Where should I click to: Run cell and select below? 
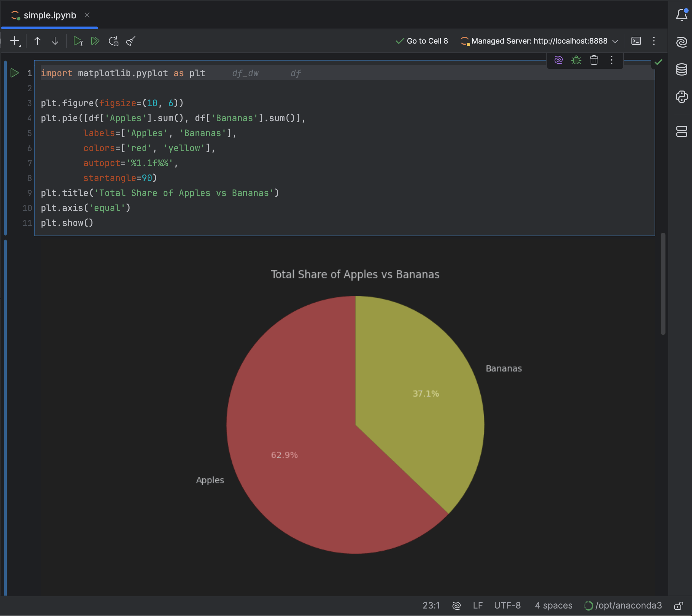[78, 41]
